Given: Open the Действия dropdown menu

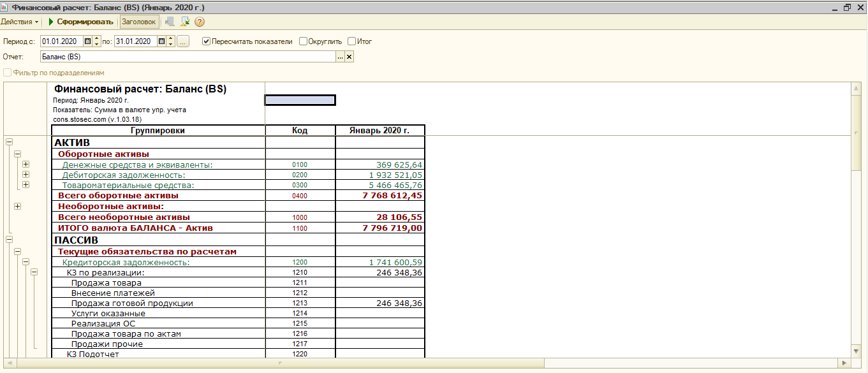Looking at the screenshot, I should [20, 22].
